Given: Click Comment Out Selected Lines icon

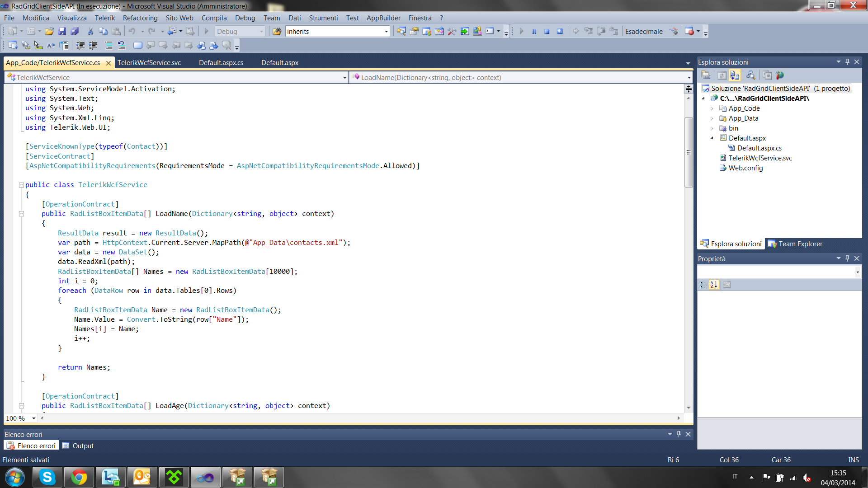Looking at the screenshot, I should 108,45.
